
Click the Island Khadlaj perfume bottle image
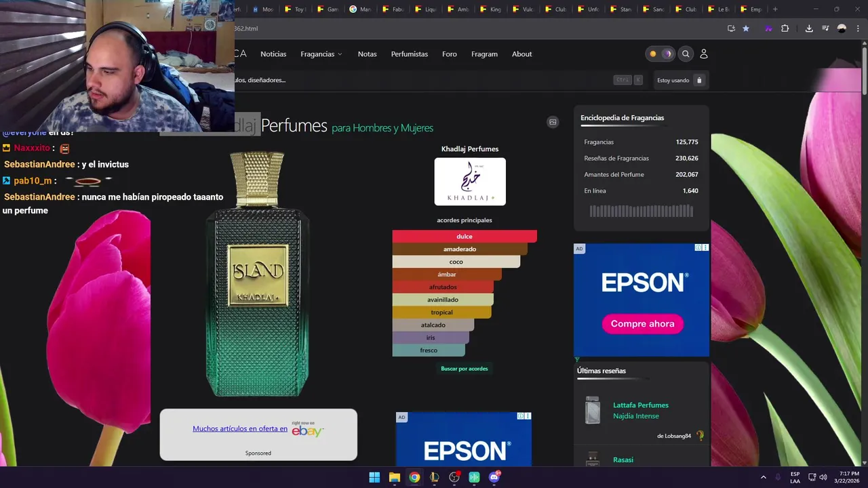(258, 274)
